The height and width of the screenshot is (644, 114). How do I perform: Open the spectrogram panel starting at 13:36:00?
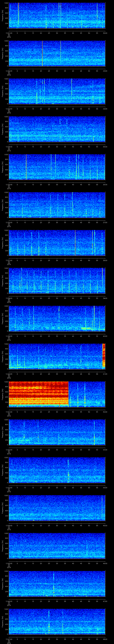point(57,205)
